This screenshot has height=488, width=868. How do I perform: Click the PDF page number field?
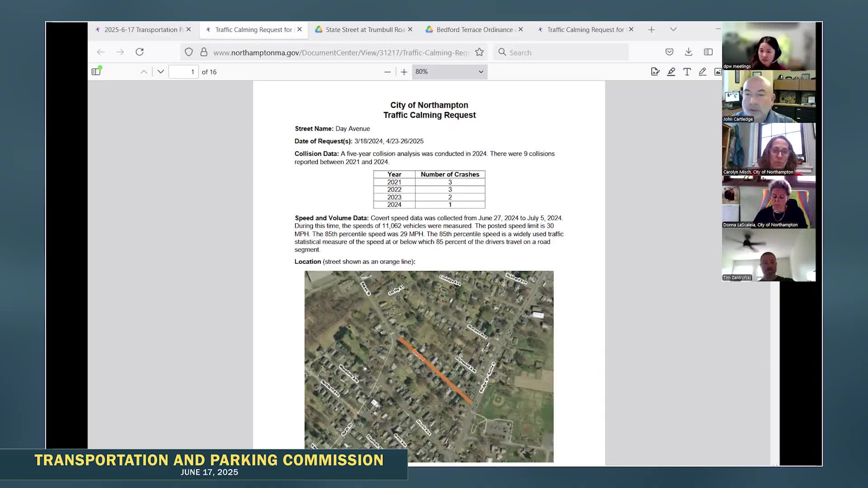click(x=183, y=72)
